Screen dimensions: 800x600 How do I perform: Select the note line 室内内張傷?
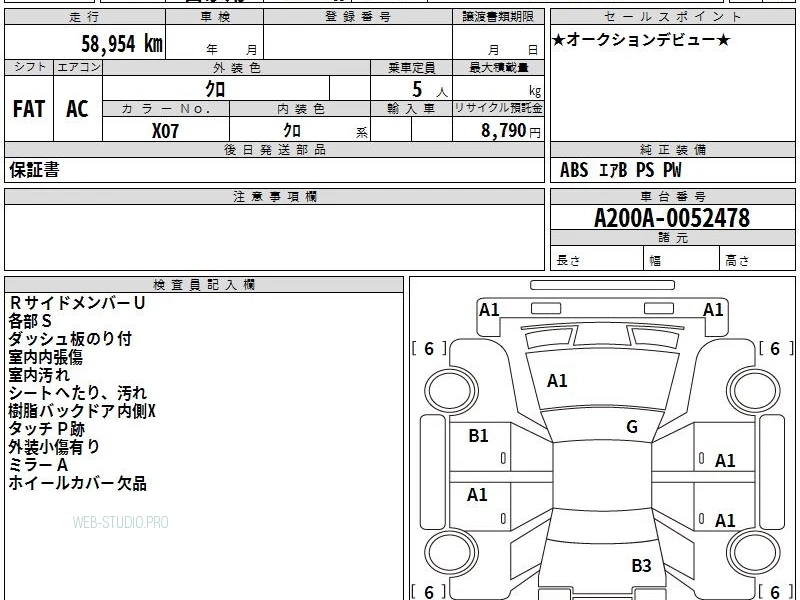pyautogui.click(x=45, y=357)
